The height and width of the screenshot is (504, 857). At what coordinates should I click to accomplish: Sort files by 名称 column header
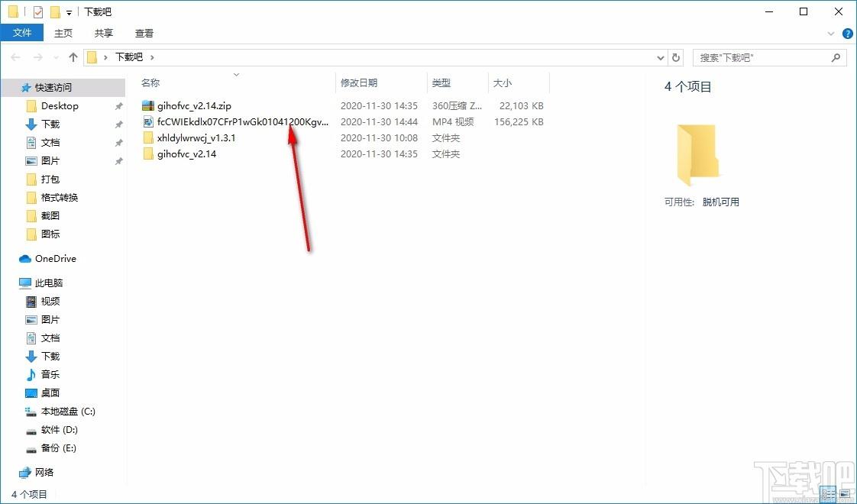150,82
